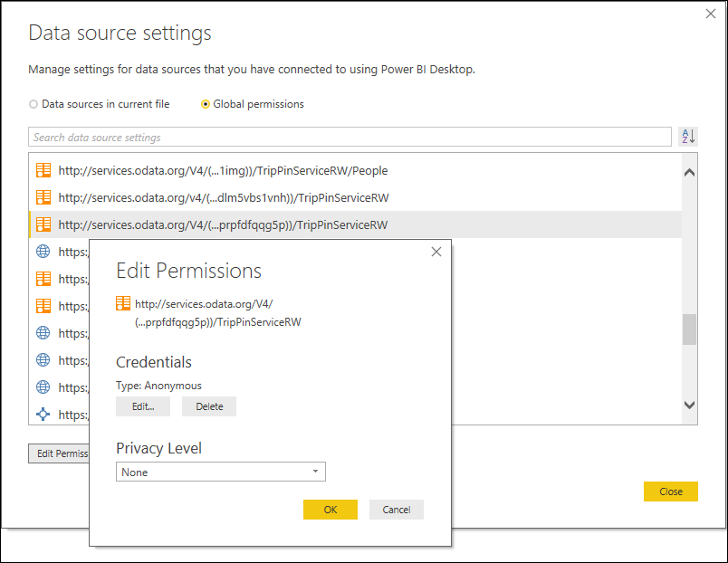Click the diamond connector icon on the last https entry
Screen dimensions: 728x563
click(x=43, y=415)
